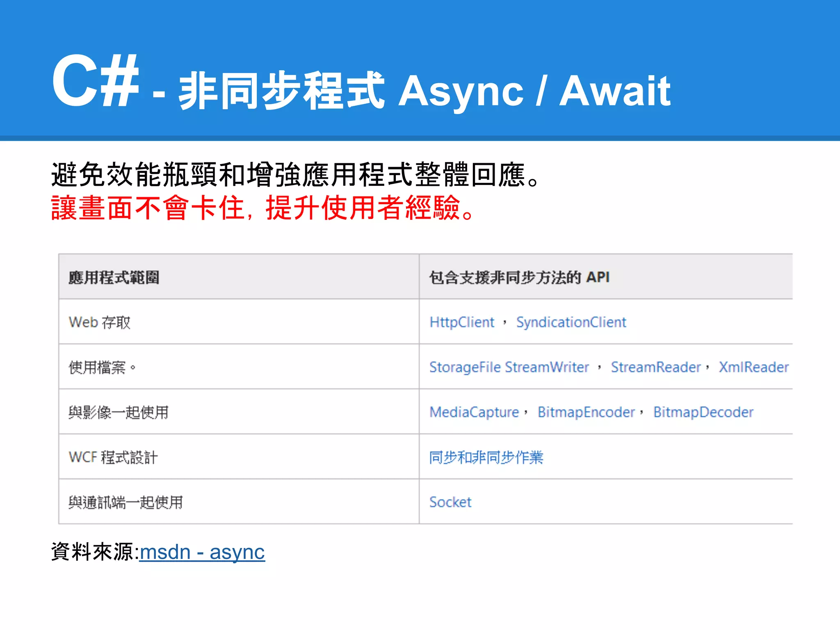
Task: Click the MediaCapture link
Action: point(474,412)
